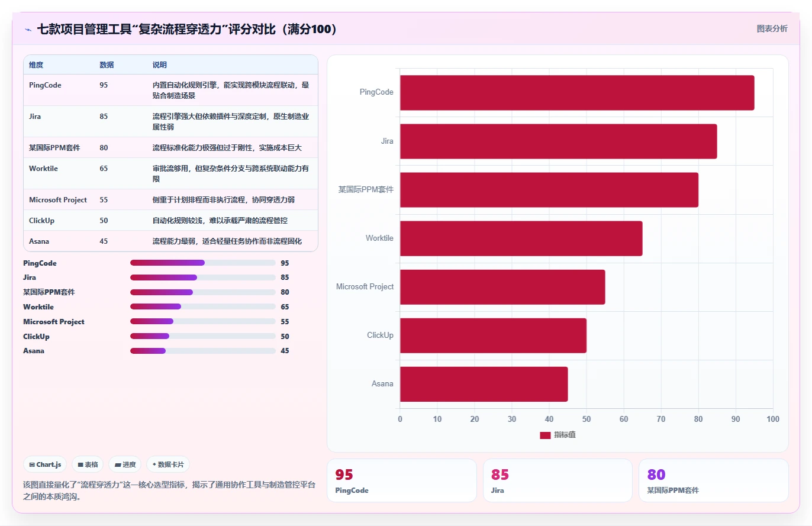Click the Jira progress bar
Screen dimensions: 812x526
click(203, 277)
